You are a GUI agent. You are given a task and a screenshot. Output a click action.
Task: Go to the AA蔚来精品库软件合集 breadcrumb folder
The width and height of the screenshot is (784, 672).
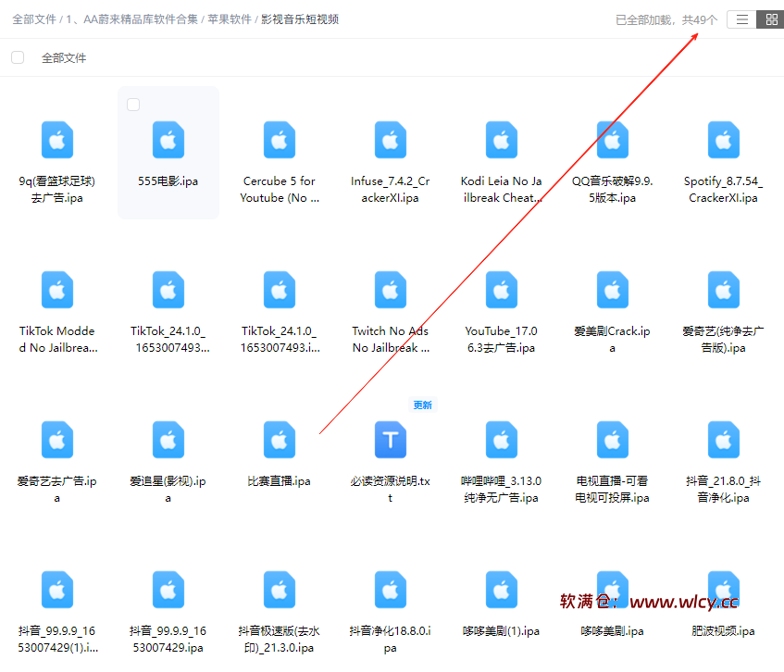132,19
